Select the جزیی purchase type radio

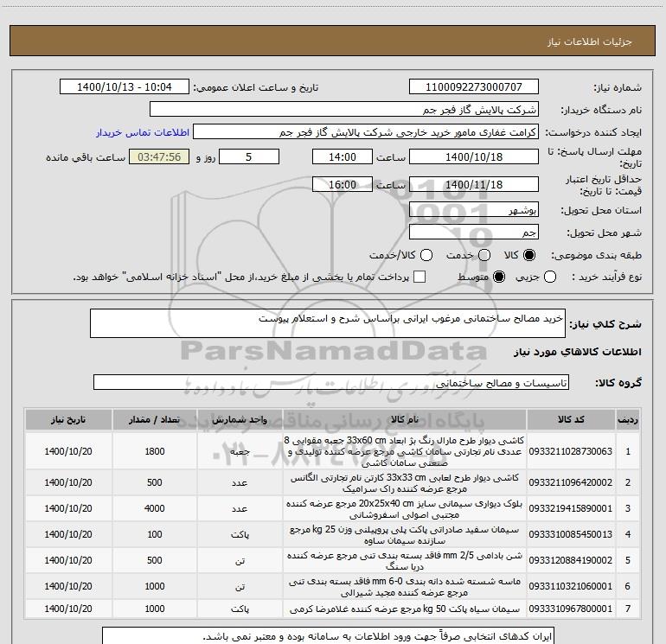549,277
